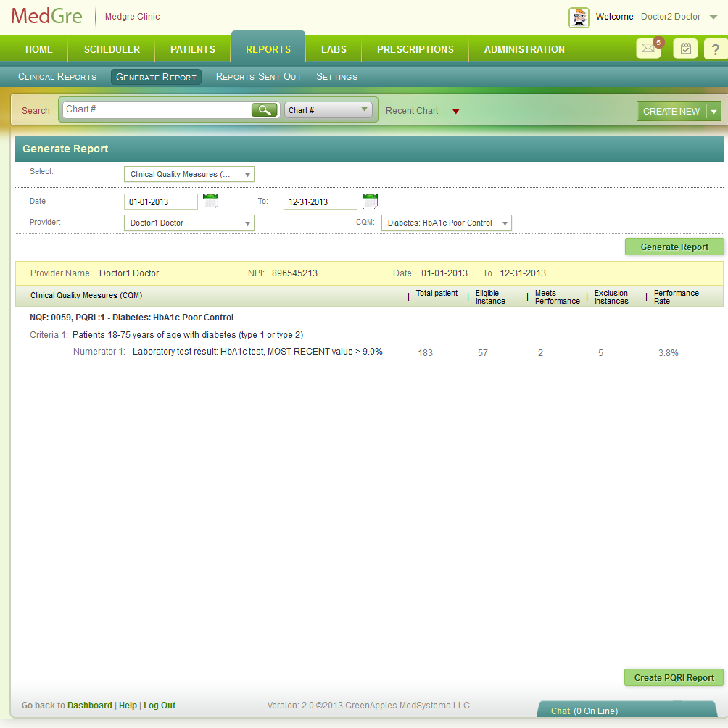Open the tasks calendar-check icon
728x728 pixels.
[x=685, y=49]
